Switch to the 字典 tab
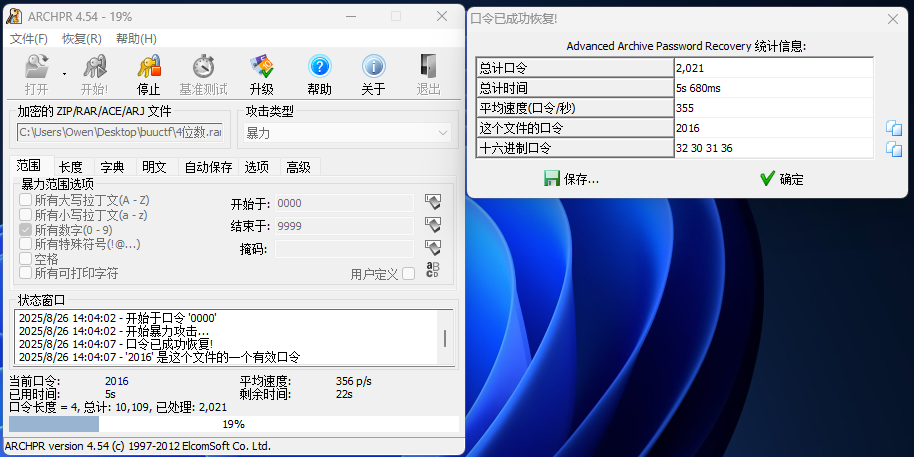The width and height of the screenshot is (914, 457). [113, 167]
